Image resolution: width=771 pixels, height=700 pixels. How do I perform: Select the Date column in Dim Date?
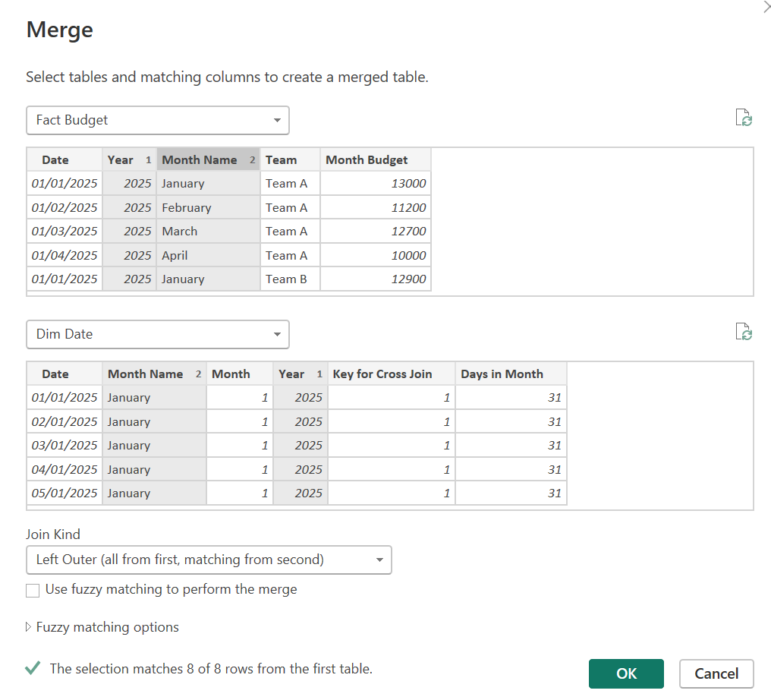(x=65, y=374)
